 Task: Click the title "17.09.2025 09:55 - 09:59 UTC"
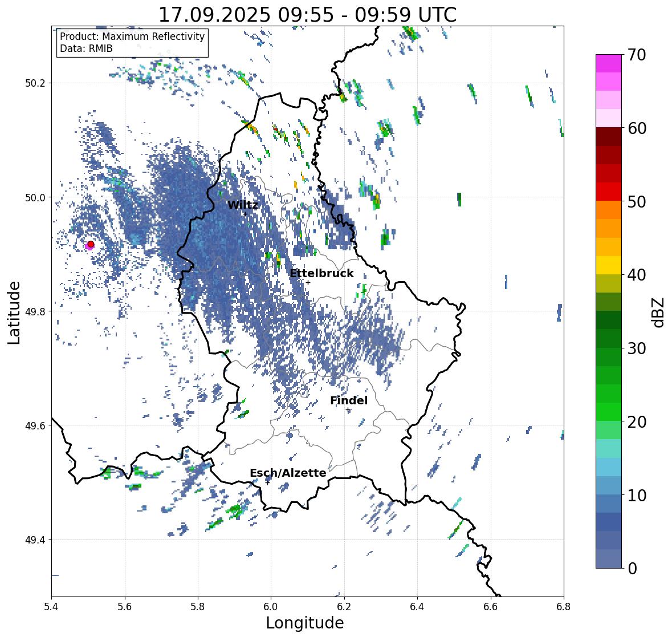click(307, 15)
